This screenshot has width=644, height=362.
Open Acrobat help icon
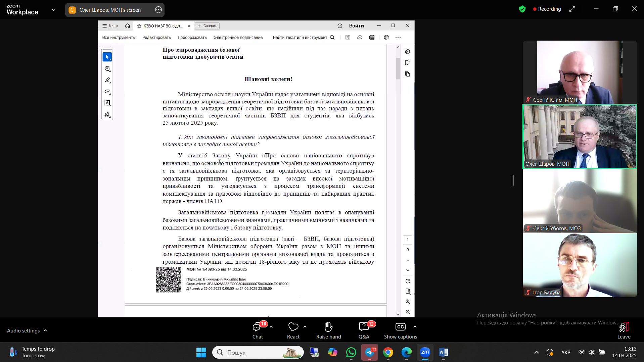coord(340,26)
